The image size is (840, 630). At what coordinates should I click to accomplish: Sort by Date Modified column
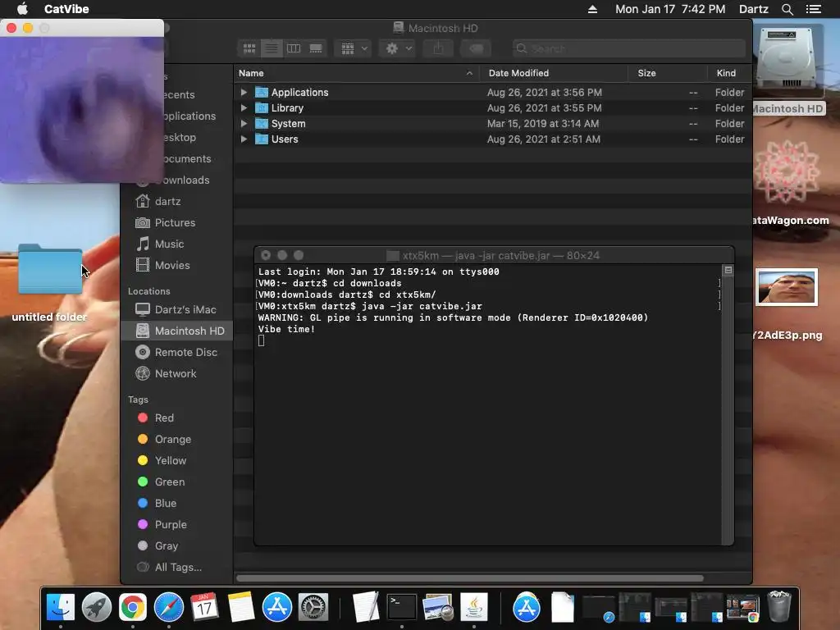point(554,73)
